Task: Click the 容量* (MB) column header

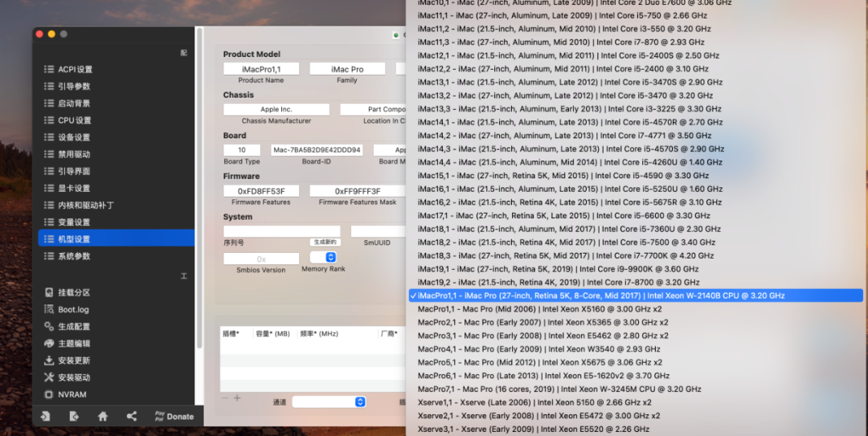Action: coord(273,334)
